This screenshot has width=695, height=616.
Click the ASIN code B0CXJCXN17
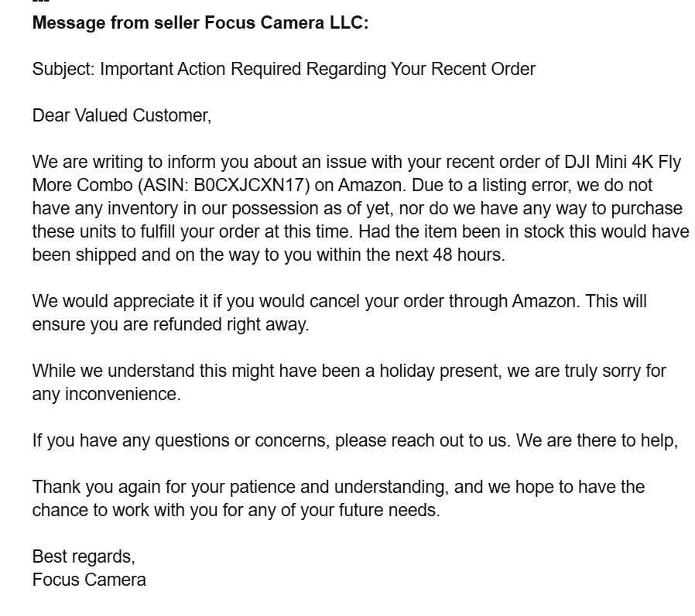252,185
